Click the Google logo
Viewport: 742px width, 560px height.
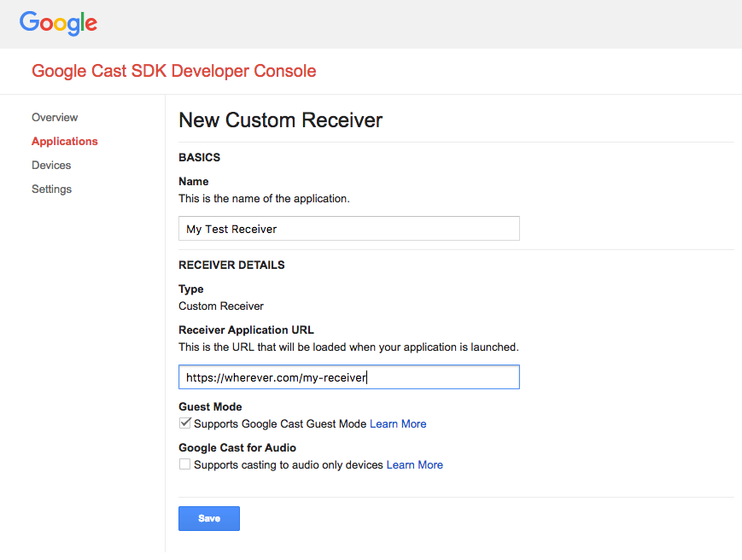[x=57, y=23]
